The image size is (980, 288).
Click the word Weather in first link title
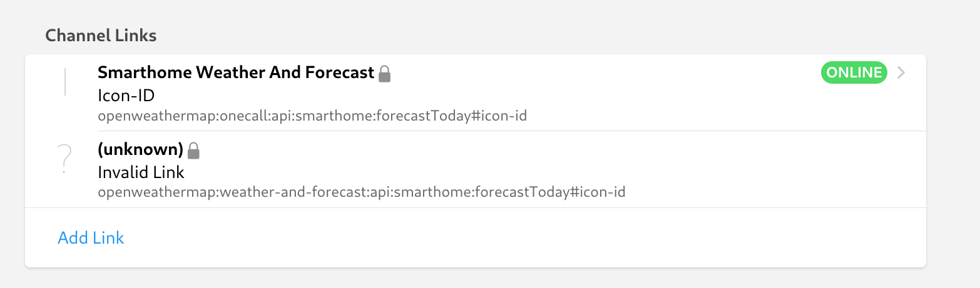pos(230,73)
